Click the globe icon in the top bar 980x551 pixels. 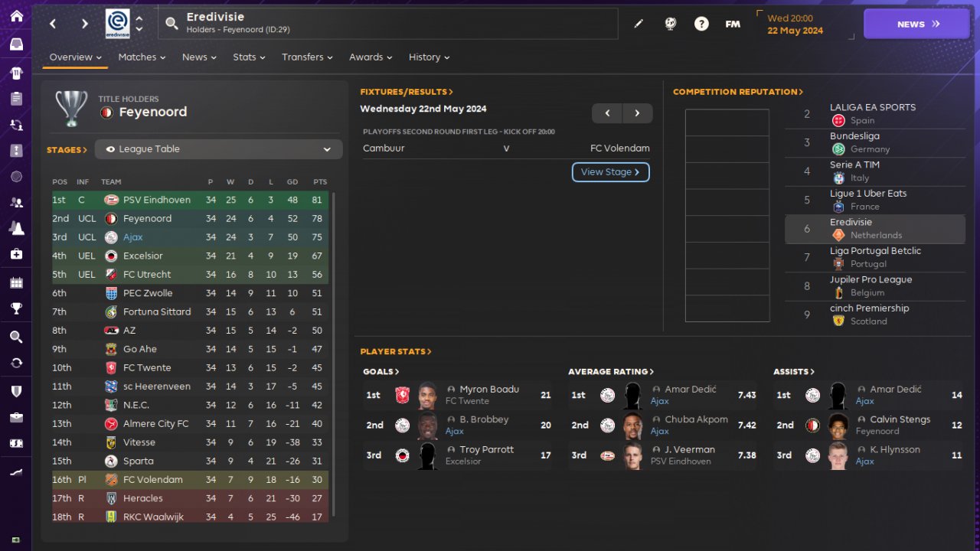670,24
